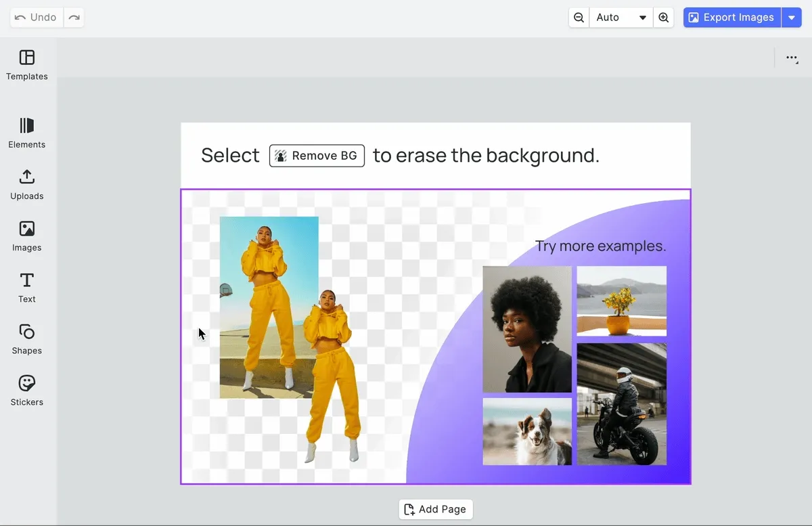Open the Templates panel

click(27, 65)
